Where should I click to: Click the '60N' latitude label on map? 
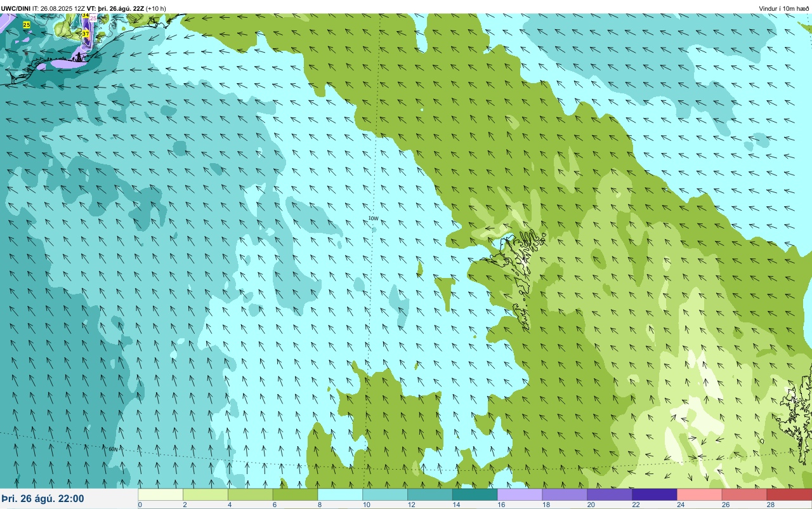(113, 449)
